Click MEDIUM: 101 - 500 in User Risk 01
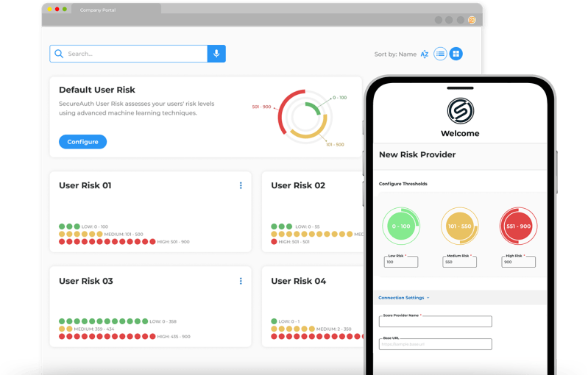The height and width of the screenshot is (375, 588). tap(124, 234)
